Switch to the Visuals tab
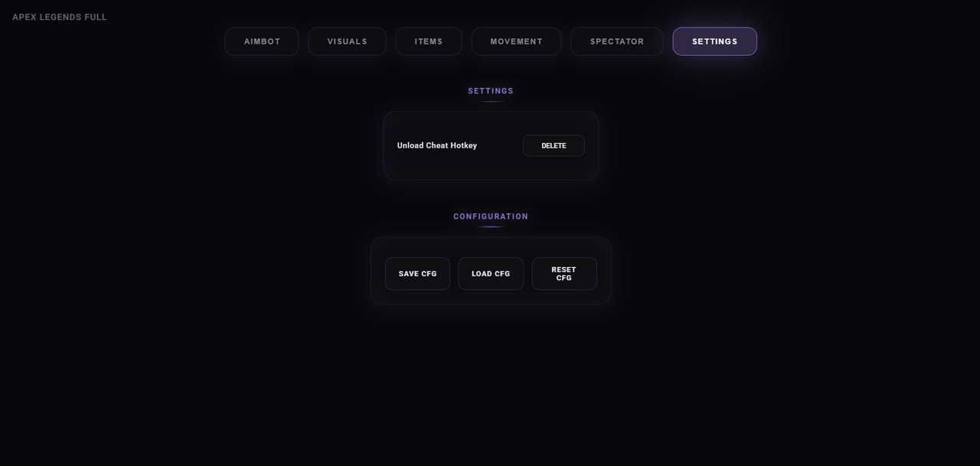This screenshot has width=980, height=466. click(x=347, y=41)
